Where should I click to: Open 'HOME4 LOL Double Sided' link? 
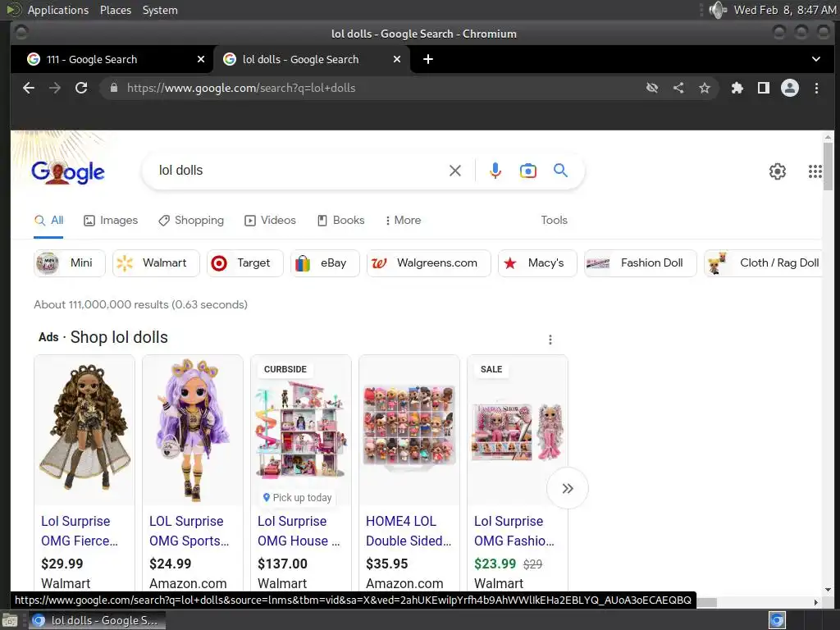[x=409, y=531]
